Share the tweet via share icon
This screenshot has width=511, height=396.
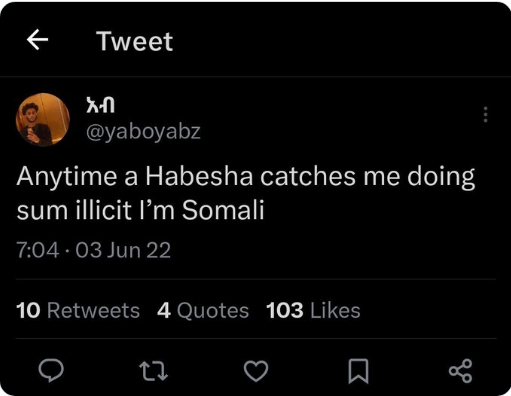[460, 371]
